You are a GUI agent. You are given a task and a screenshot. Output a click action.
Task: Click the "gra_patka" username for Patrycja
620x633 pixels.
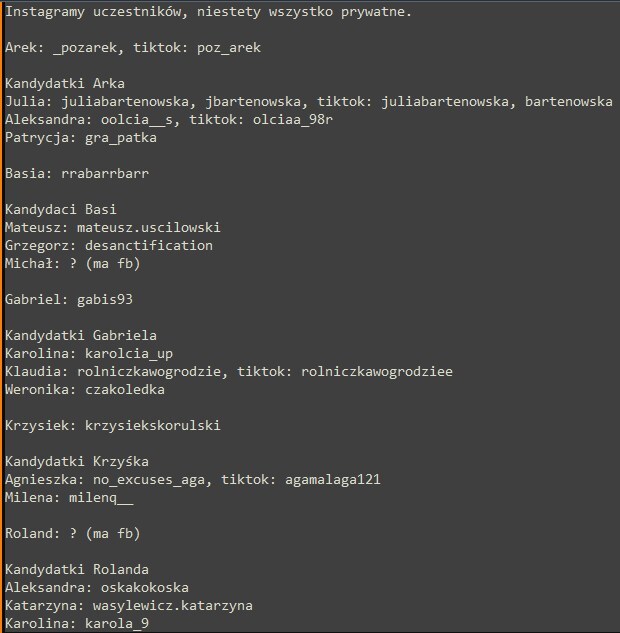[x=121, y=138]
